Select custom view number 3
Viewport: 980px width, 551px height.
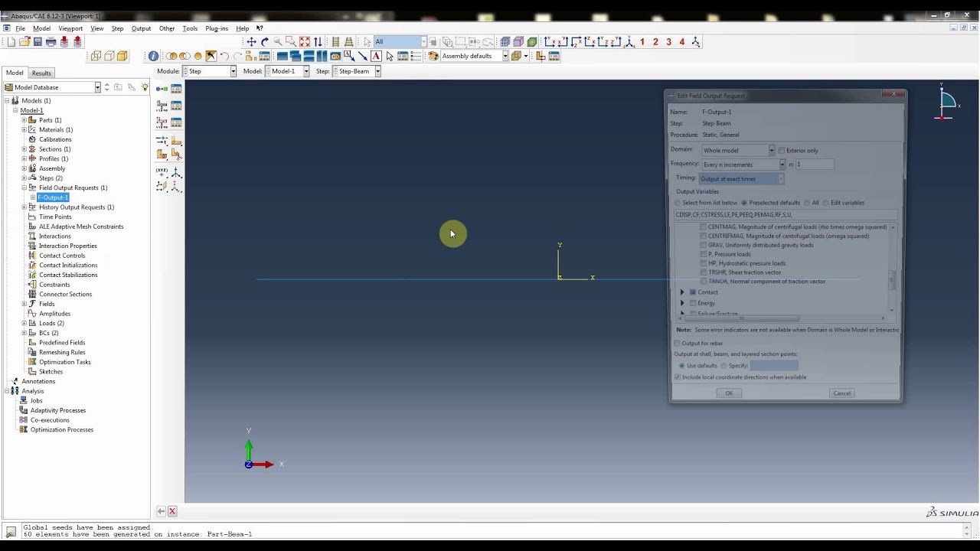tap(668, 42)
